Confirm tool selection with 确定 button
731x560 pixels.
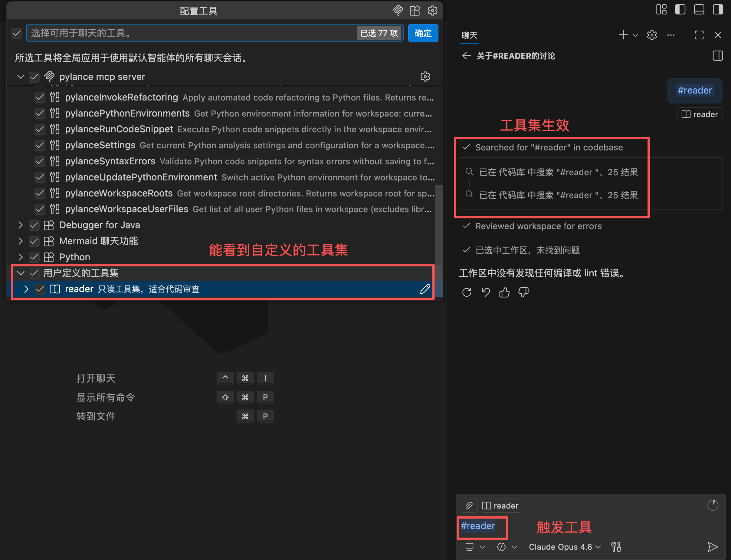[x=423, y=33]
